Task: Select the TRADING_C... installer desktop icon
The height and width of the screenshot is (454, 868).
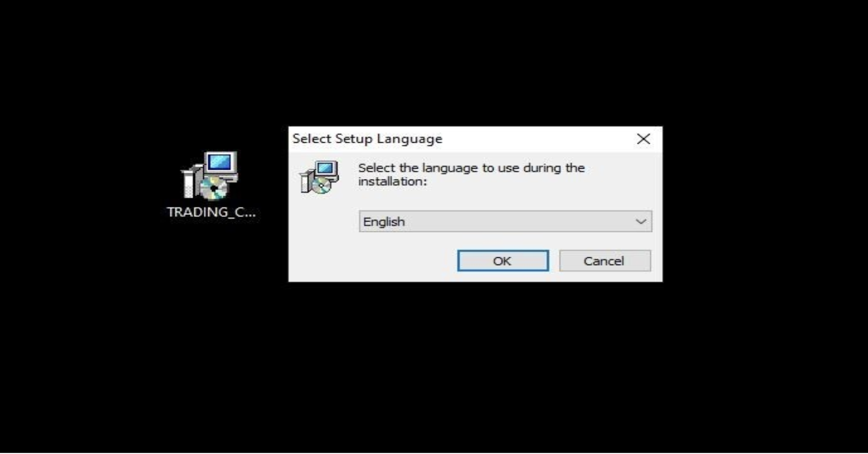Action: click(x=211, y=185)
